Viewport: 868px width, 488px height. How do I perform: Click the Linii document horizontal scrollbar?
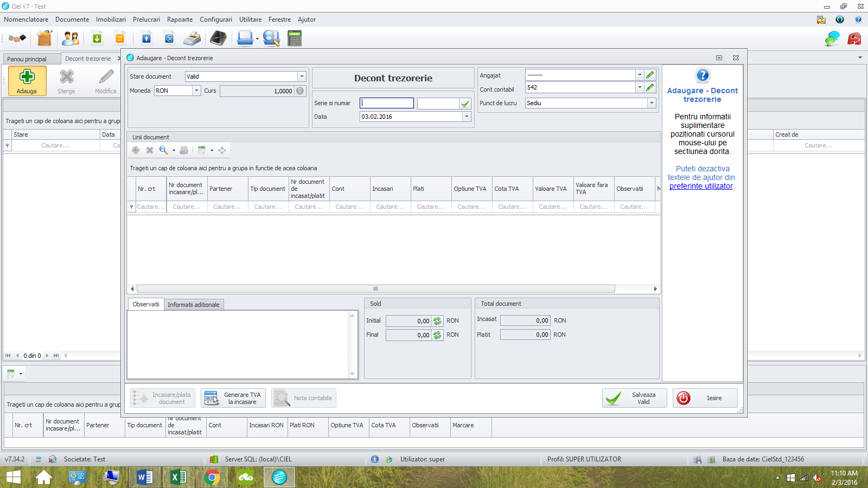tap(375, 289)
